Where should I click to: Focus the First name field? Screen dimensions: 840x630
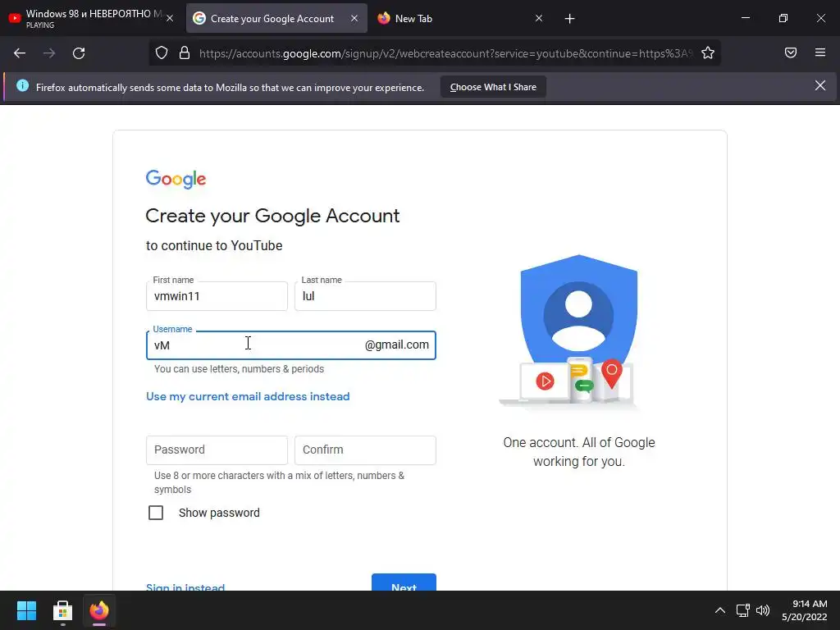[x=217, y=296]
